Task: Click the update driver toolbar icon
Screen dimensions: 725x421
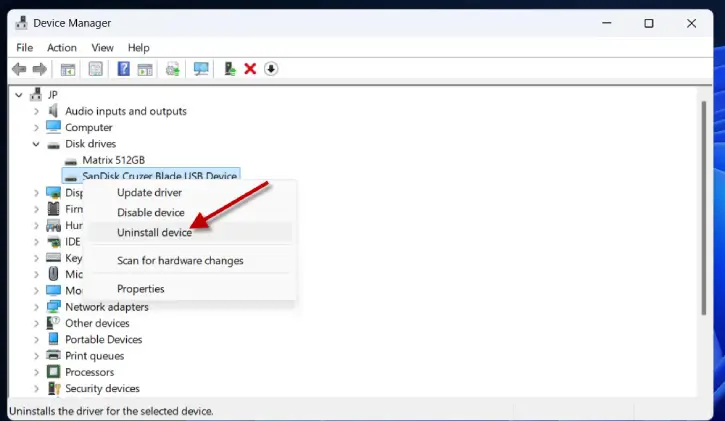Action: click(x=173, y=69)
